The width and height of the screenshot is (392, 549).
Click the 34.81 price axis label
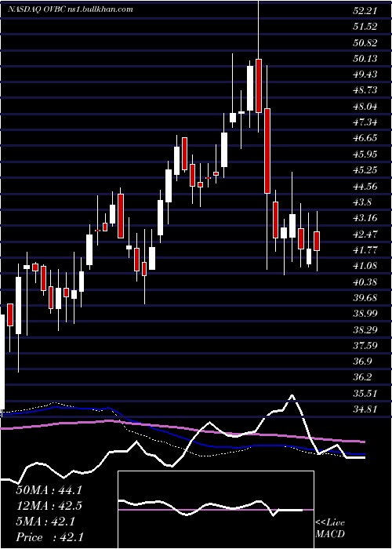(365, 409)
